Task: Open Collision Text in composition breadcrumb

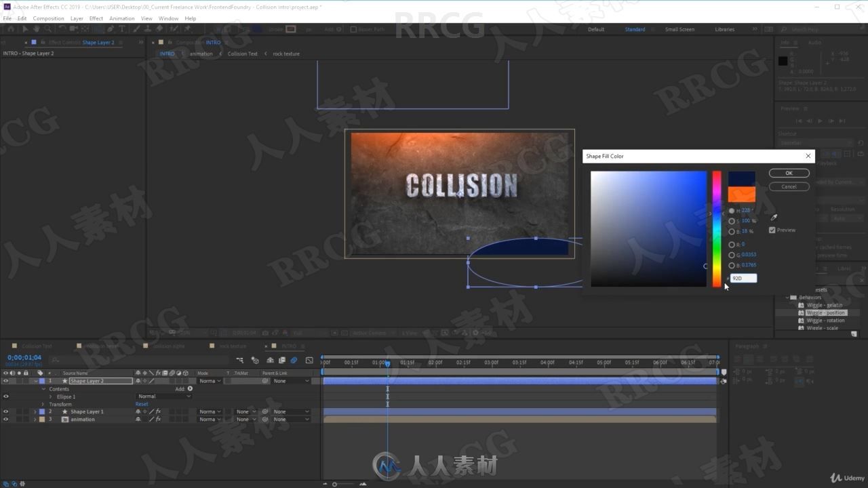Action: pyautogui.click(x=242, y=54)
